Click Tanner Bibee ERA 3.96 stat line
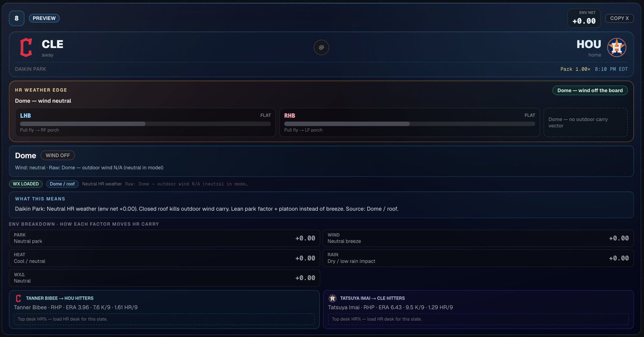 coord(76,307)
